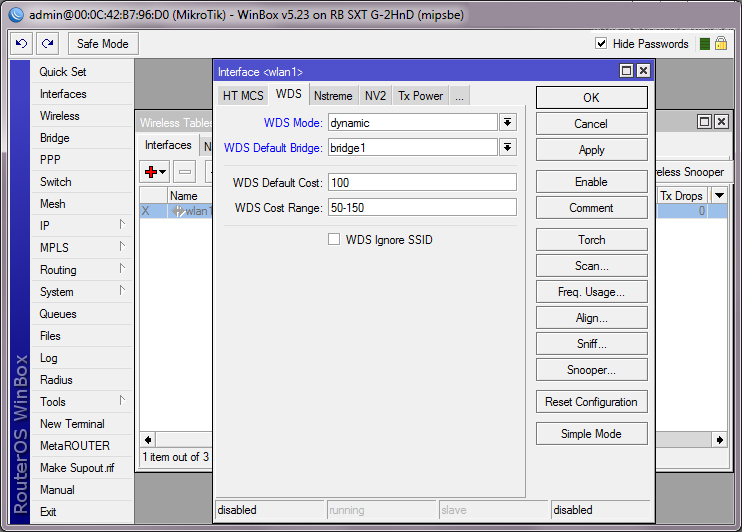The width and height of the screenshot is (742, 532).
Task: Select Interfaces tab in Wireless Tables
Action: point(168,145)
